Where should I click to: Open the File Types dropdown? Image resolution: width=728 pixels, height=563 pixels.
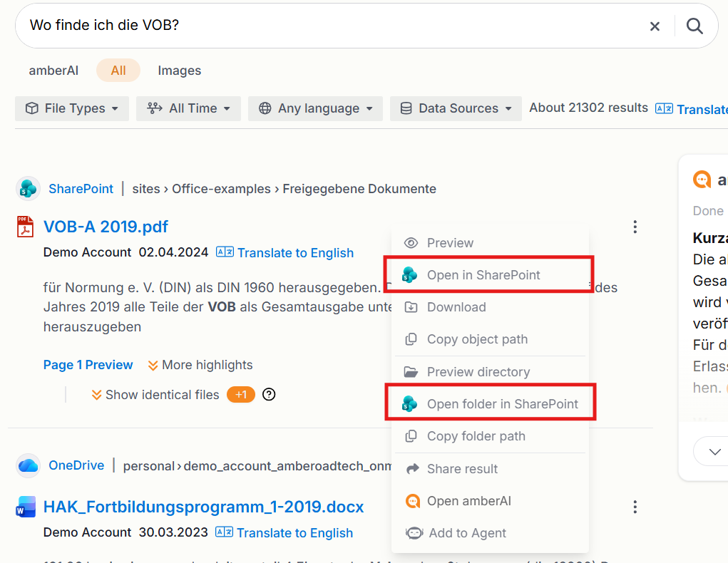click(x=72, y=108)
